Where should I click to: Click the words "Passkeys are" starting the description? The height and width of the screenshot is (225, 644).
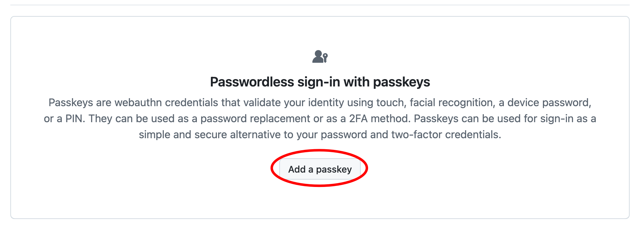pyautogui.click(x=80, y=102)
